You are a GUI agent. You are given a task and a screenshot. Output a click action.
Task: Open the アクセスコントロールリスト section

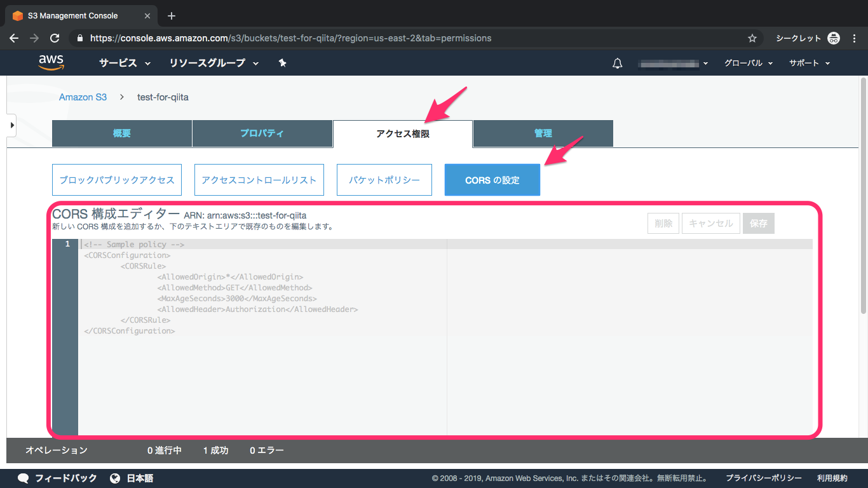click(x=259, y=180)
